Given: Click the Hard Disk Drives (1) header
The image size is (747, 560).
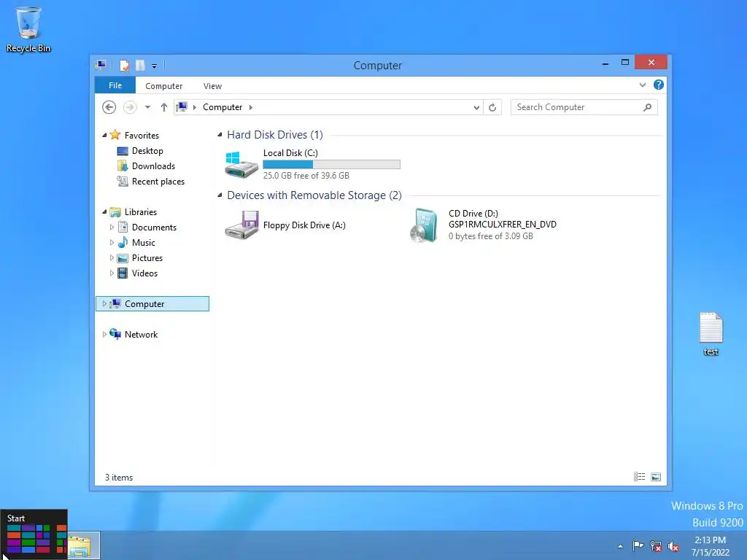Looking at the screenshot, I should pos(275,135).
